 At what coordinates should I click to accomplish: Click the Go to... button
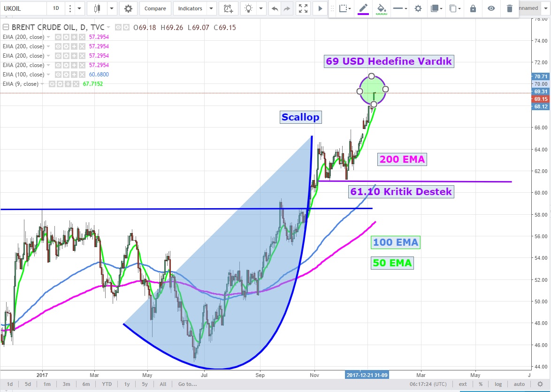point(187,384)
